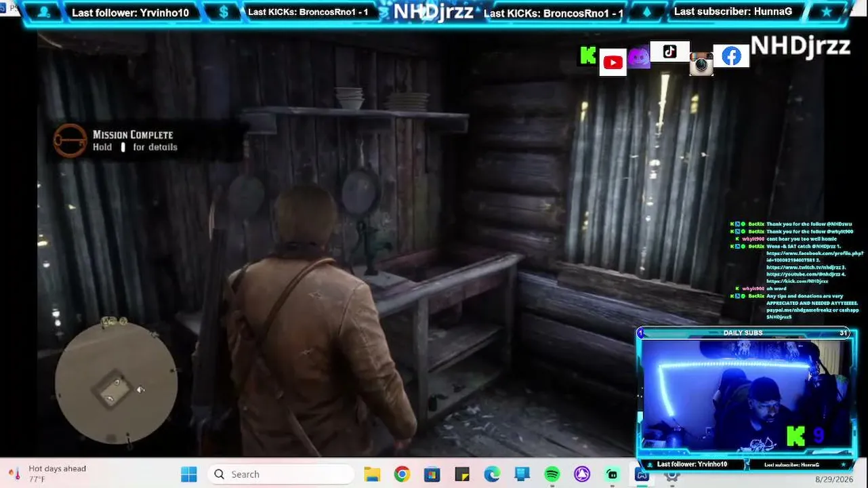Image resolution: width=868 pixels, height=488 pixels.
Task: Click the chat message "cant hear you too well homie"
Action: point(801,239)
